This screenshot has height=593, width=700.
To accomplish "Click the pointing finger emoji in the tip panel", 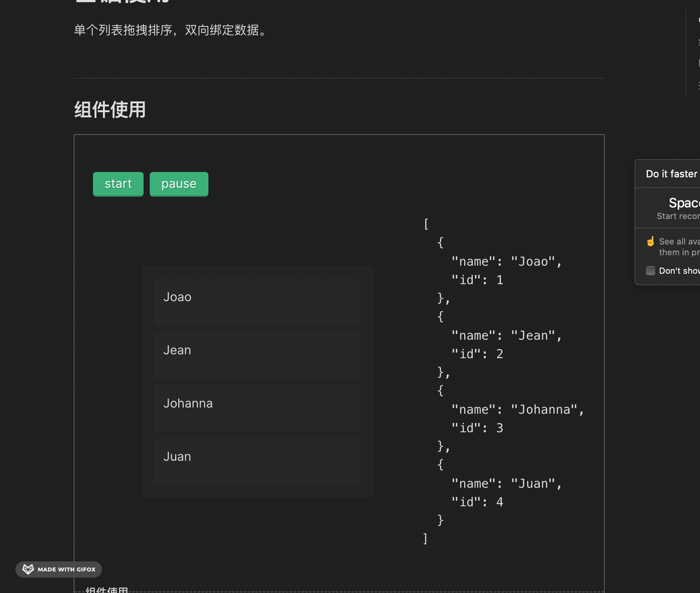I will pyautogui.click(x=650, y=241).
